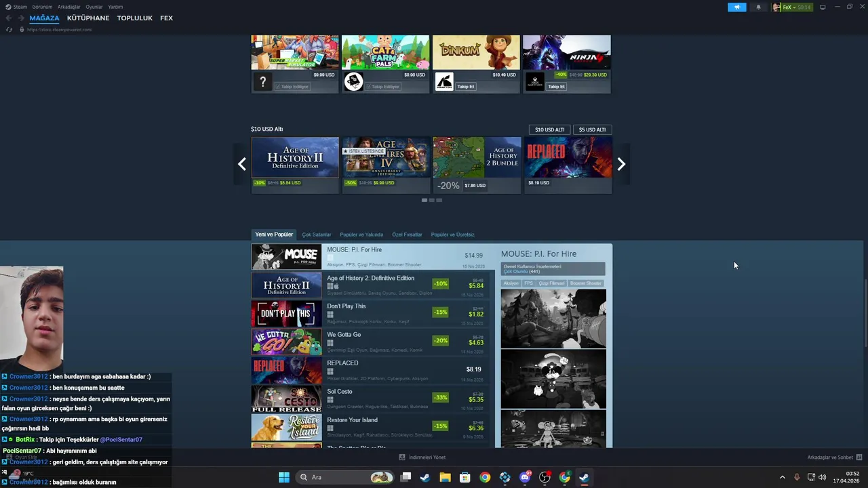The width and height of the screenshot is (868, 488).
Task: Open the volume control in system tray
Action: pos(823,477)
